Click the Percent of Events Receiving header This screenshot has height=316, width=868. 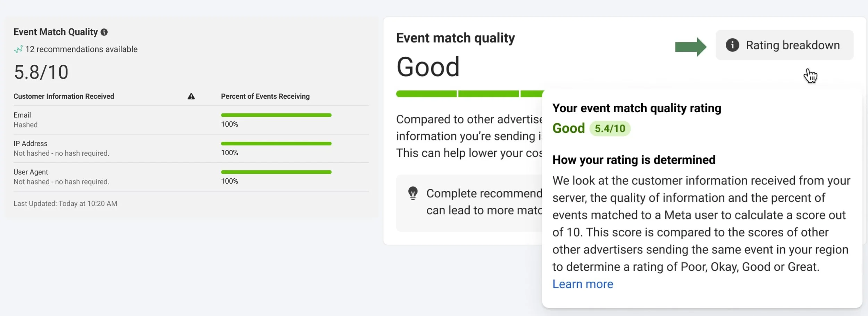[x=265, y=97]
